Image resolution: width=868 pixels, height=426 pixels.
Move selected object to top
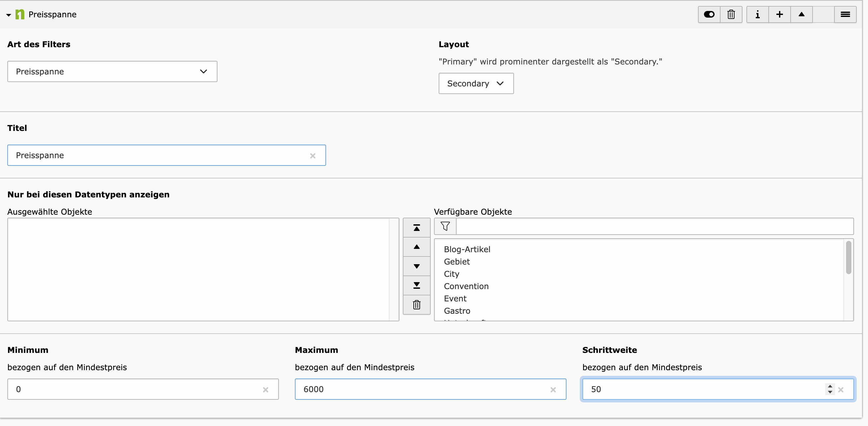click(416, 228)
